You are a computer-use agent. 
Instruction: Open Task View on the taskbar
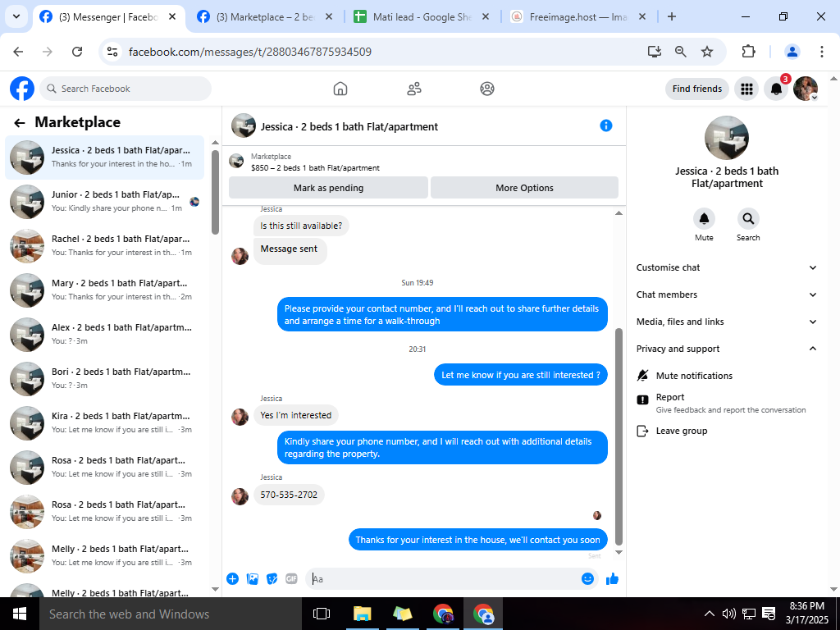coord(322,614)
